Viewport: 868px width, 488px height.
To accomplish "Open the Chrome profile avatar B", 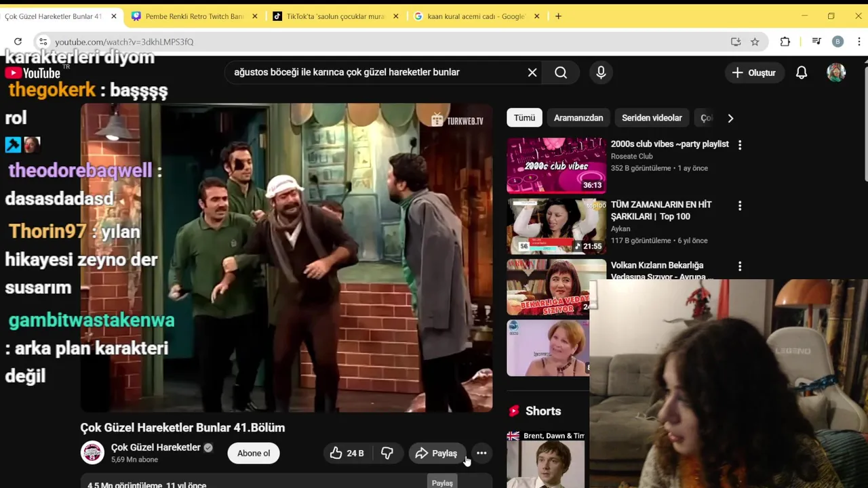I will tap(837, 41).
